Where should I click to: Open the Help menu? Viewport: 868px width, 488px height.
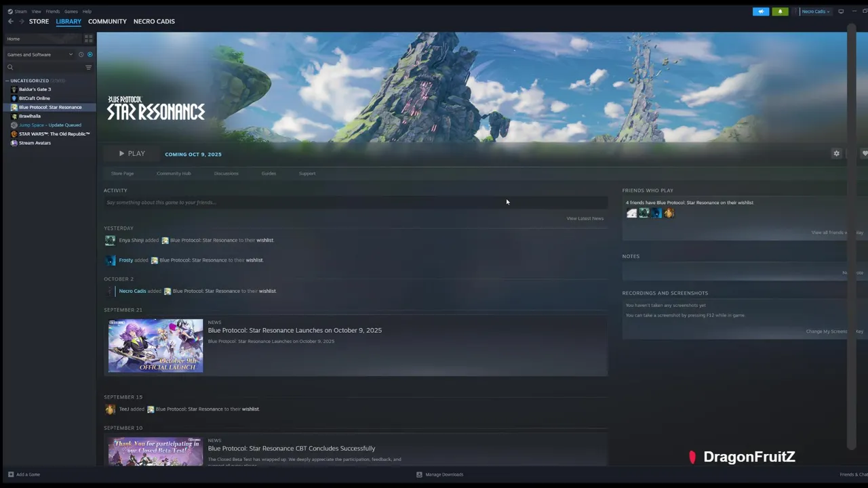click(x=87, y=12)
